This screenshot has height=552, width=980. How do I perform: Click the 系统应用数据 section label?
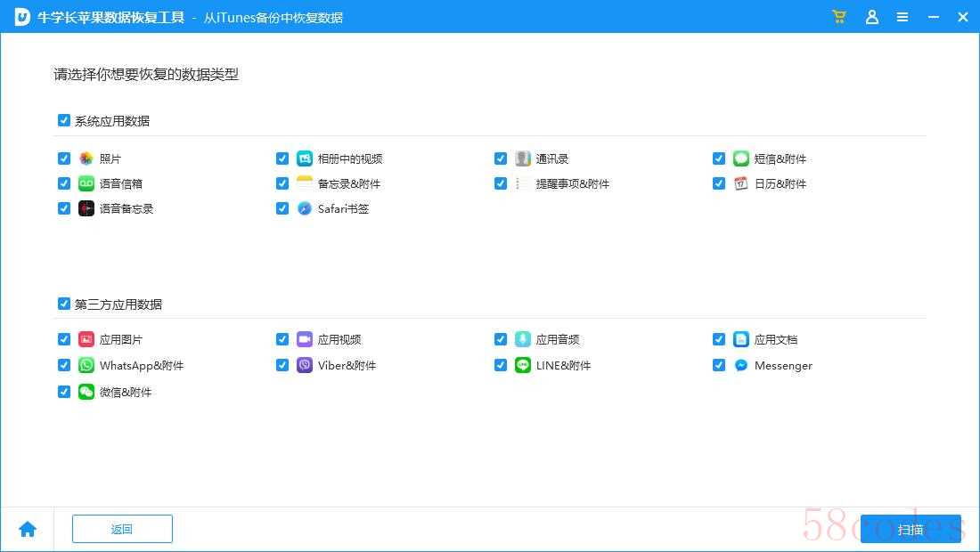click(112, 121)
